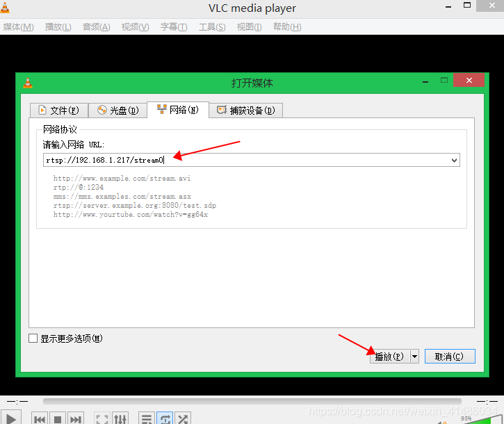Click example rtsp://server.example.org:8080/test.sdp
The image size is (504, 424).
coord(135,206)
